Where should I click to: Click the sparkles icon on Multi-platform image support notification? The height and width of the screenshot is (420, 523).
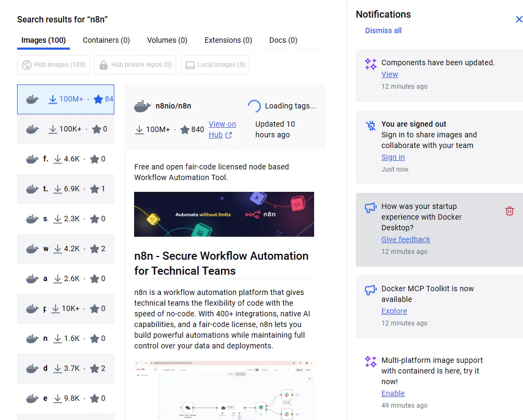pos(370,361)
